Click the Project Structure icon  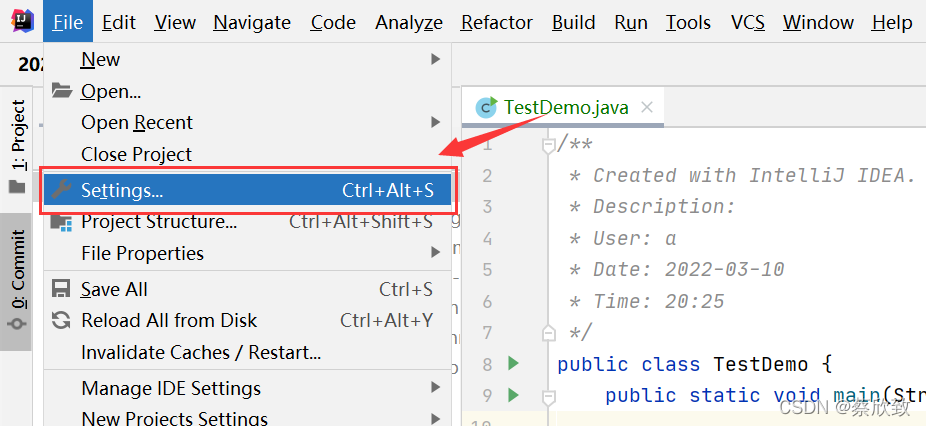click(x=61, y=222)
